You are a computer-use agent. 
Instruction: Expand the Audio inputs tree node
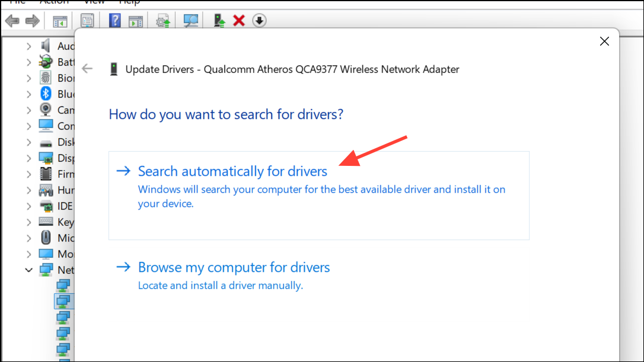pyautogui.click(x=28, y=46)
